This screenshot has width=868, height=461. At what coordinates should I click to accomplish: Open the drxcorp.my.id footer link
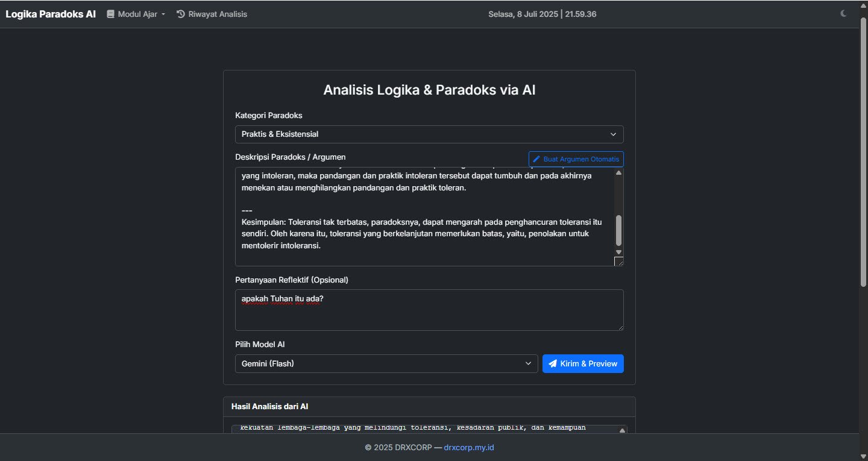click(x=469, y=447)
